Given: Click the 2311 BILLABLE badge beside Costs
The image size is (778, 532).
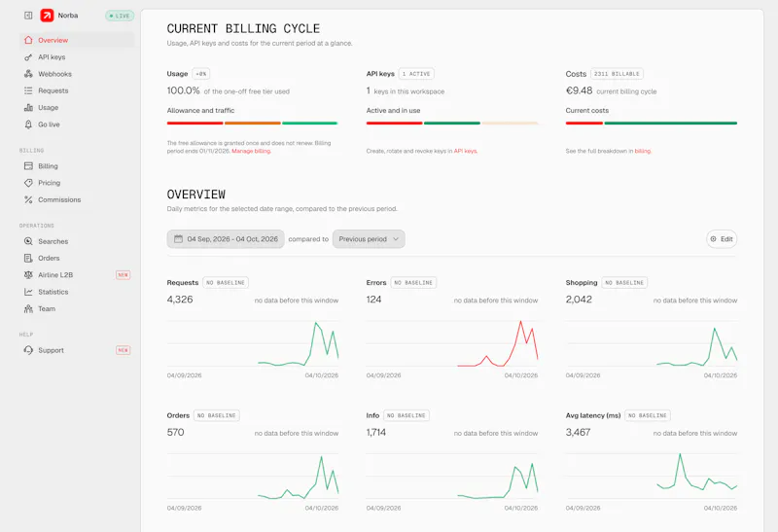Looking at the screenshot, I should (617, 74).
